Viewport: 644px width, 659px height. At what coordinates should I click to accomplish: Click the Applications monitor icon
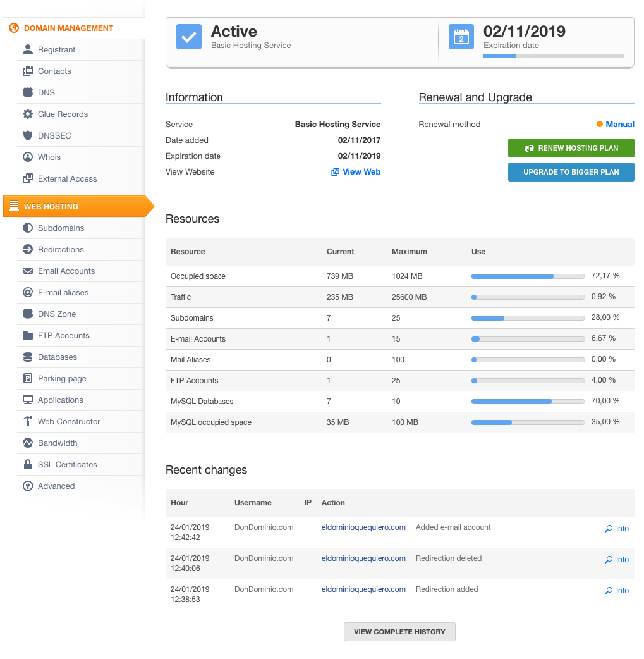(x=28, y=400)
